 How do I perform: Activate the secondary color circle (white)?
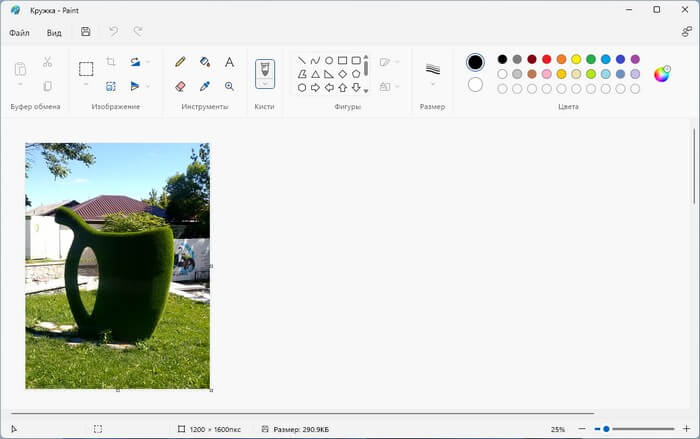[x=475, y=85]
